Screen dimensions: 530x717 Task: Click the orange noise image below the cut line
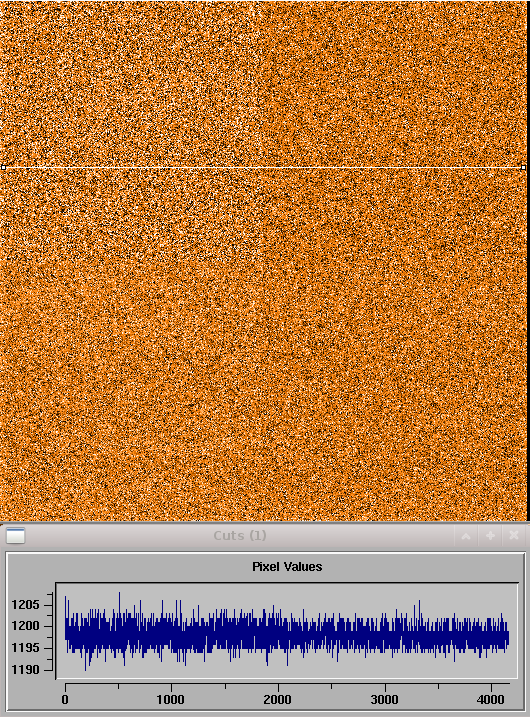(263, 345)
